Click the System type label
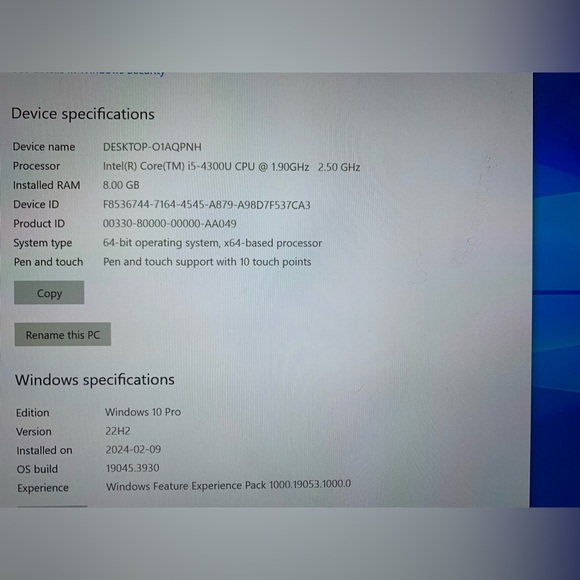The height and width of the screenshot is (580, 580). [43, 243]
